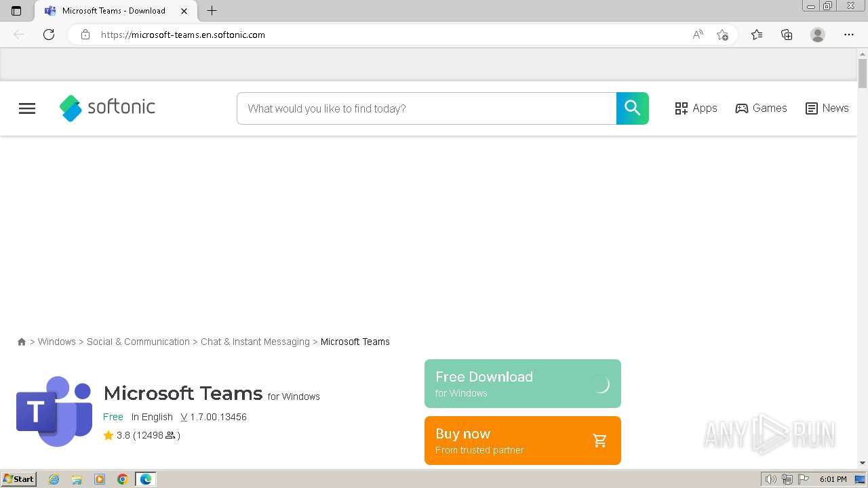Click the Microsoft Teams breadcrumb text
The width and height of the screenshot is (868, 488).
[x=355, y=342]
